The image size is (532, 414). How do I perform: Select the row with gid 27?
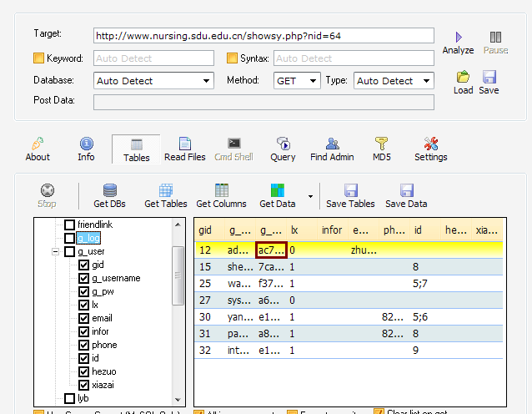coord(349,300)
